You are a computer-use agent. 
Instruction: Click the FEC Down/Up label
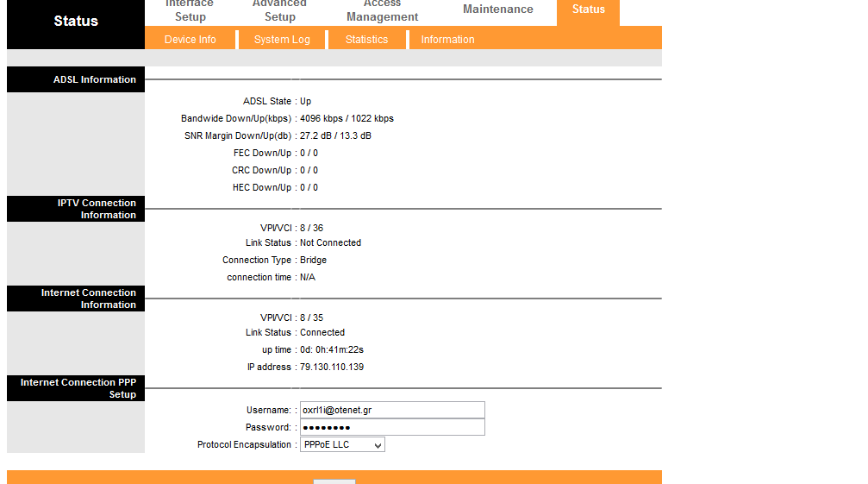tap(262, 153)
